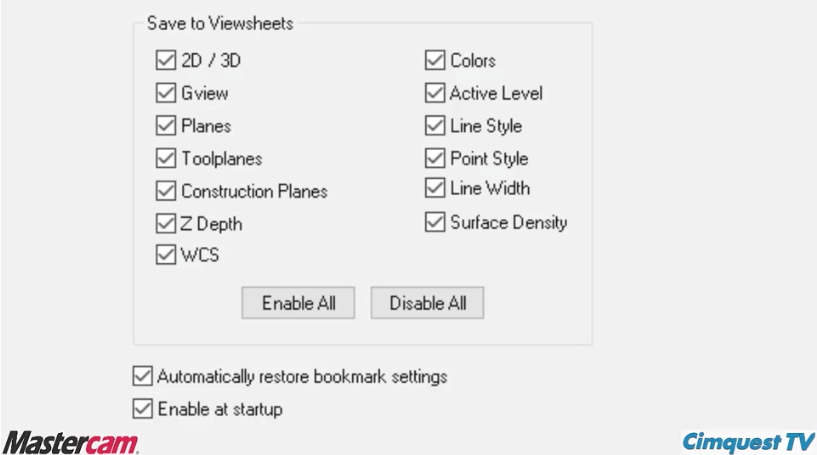Toggle Automatically restore bookmark settings
This screenshot has height=455, width=817.
coord(142,376)
